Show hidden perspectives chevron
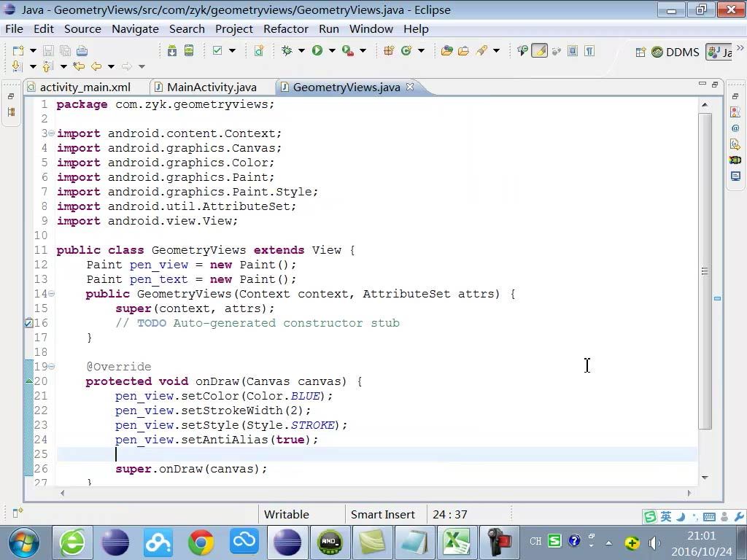This screenshot has width=747, height=560. tap(740, 47)
